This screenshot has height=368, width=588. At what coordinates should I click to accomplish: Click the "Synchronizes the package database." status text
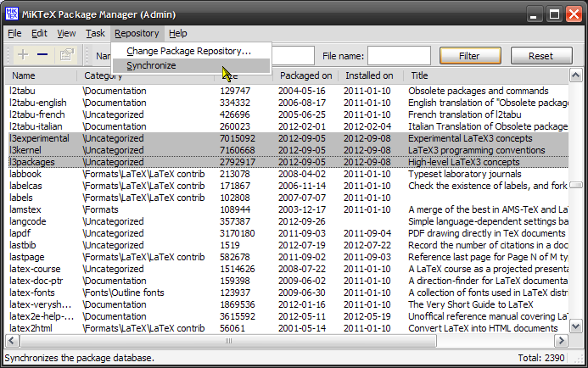tap(80, 358)
